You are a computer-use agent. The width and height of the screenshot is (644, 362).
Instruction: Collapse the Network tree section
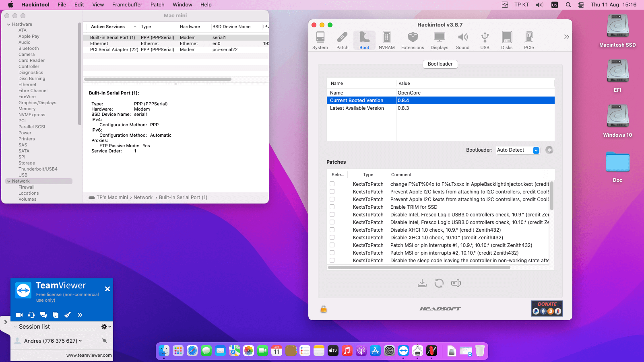pos(8,181)
